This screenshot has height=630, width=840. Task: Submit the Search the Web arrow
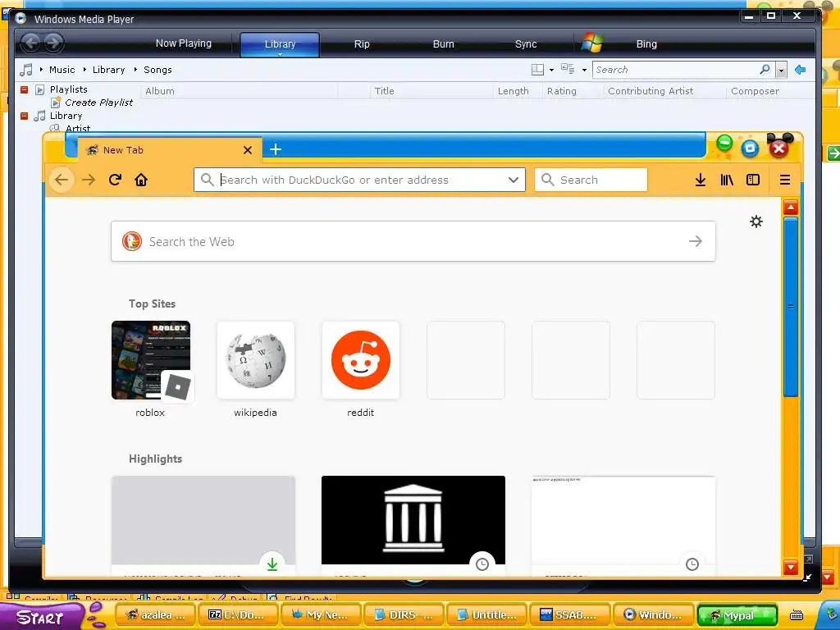click(696, 242)
